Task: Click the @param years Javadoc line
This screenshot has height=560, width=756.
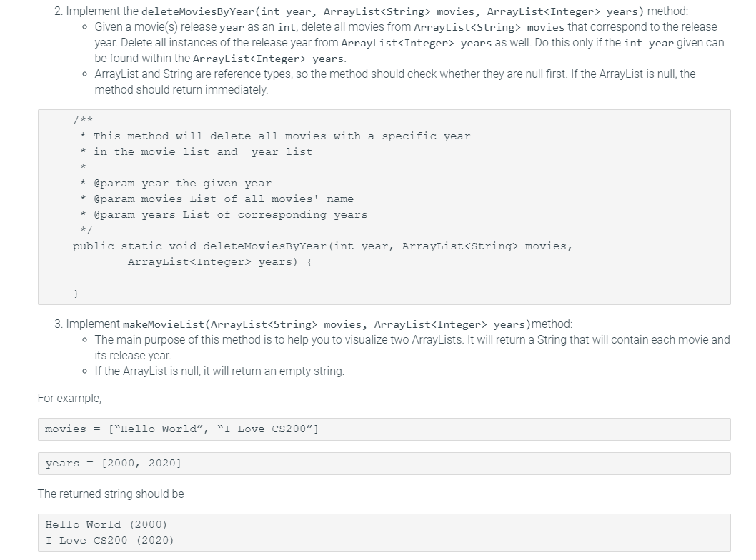Action: [x=224, y=215]
